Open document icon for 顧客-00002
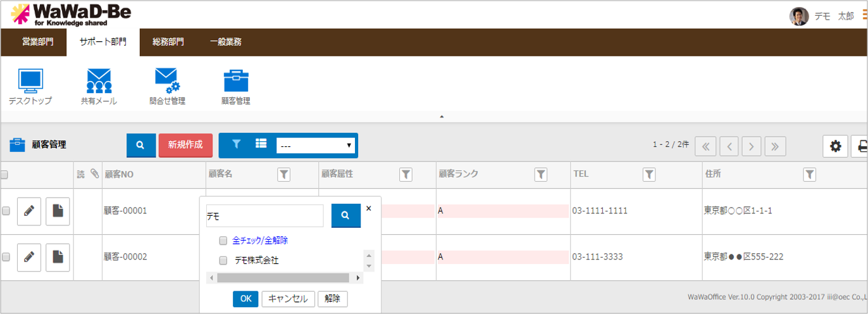Image resolution: width=868 pixels, height=314 pixels. (x=58, y=257)
